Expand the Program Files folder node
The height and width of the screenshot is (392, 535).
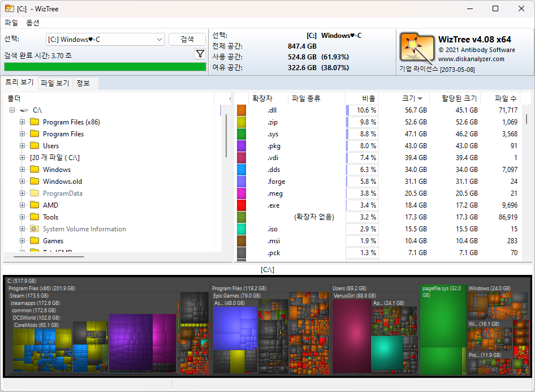(22, 133)
